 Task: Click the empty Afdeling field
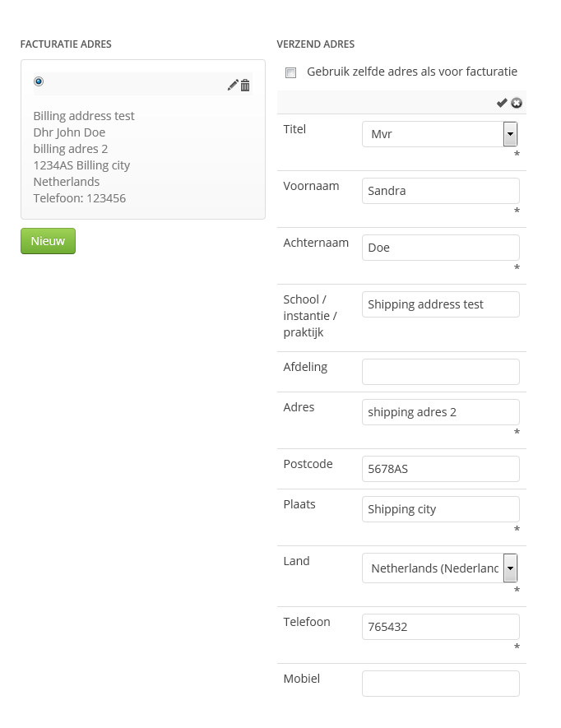440,372
